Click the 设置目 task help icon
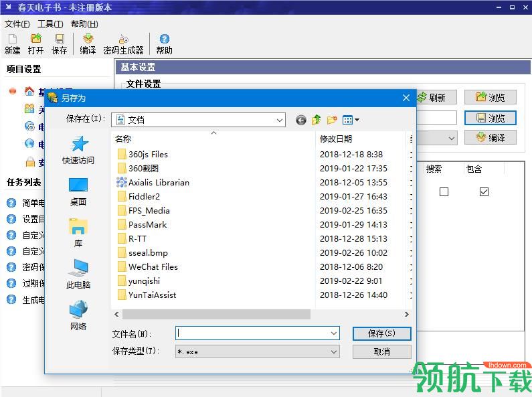 11,219
